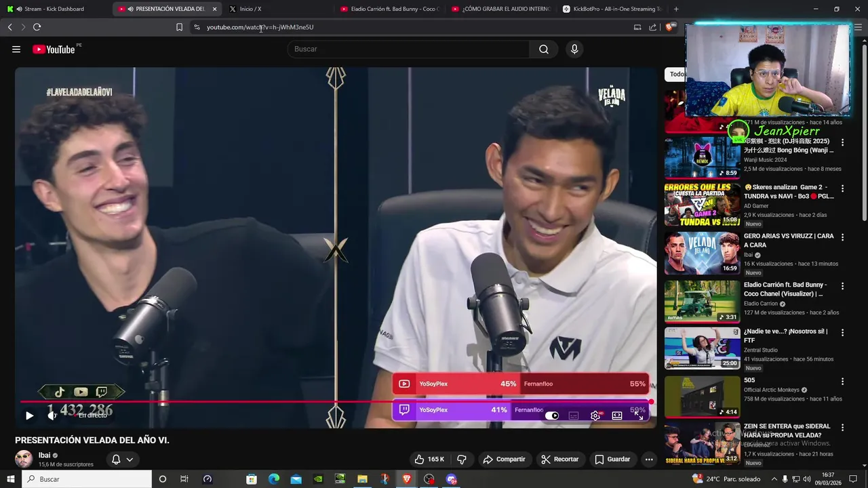This screenshot has width=868, height=488.
Task: Open the YouTube hamburger guide menu
Action: pyautogui.click(x=16, y=49)
